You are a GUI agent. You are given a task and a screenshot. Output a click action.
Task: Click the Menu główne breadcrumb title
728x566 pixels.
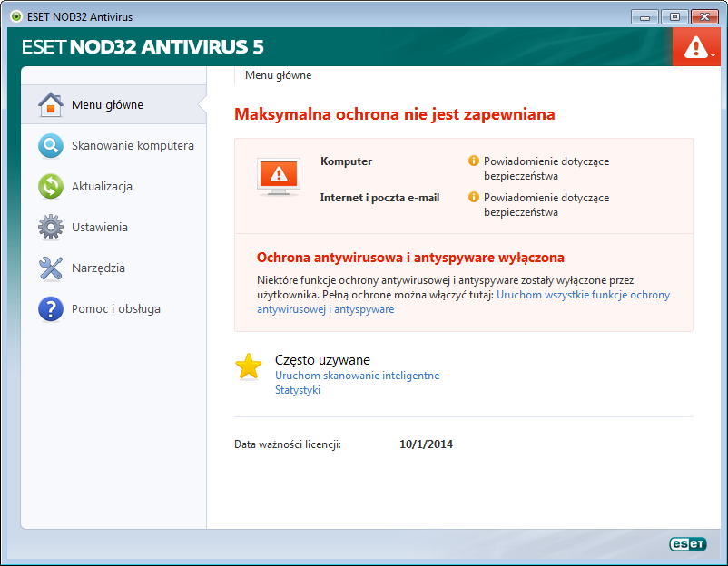click(x=278, y=75)
